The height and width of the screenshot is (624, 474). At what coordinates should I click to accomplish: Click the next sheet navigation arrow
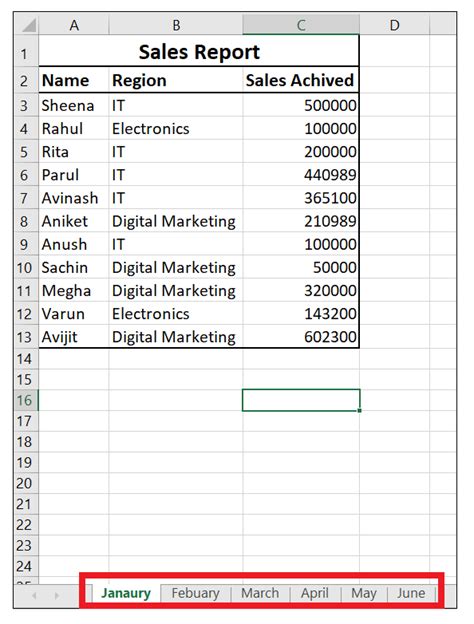[x=57, y=596]
